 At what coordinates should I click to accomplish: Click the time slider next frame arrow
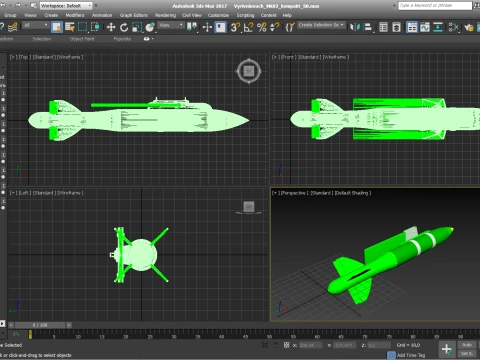pyautogui.click(x=69, y=325)
